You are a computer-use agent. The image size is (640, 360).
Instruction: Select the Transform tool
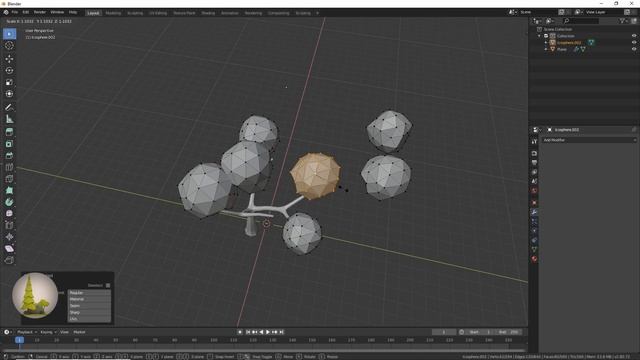[x=9, y=94]
